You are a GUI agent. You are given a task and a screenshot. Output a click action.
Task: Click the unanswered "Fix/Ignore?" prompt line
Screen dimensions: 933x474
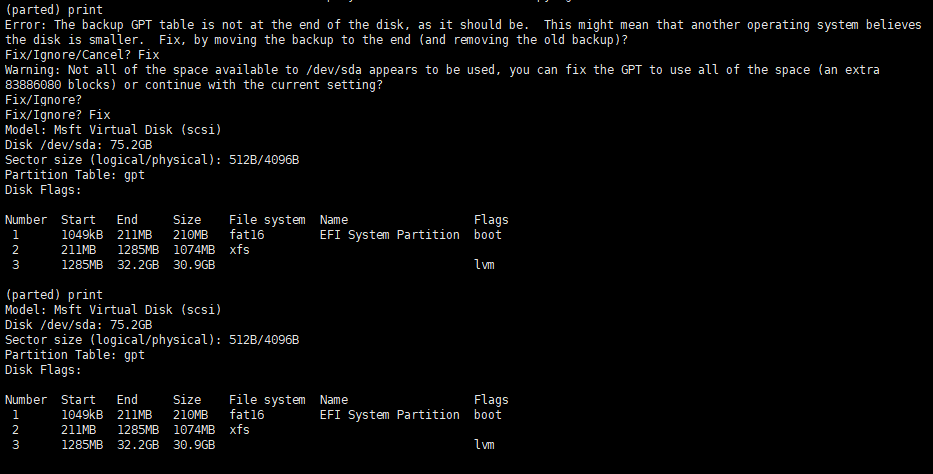tap(44, 100)
